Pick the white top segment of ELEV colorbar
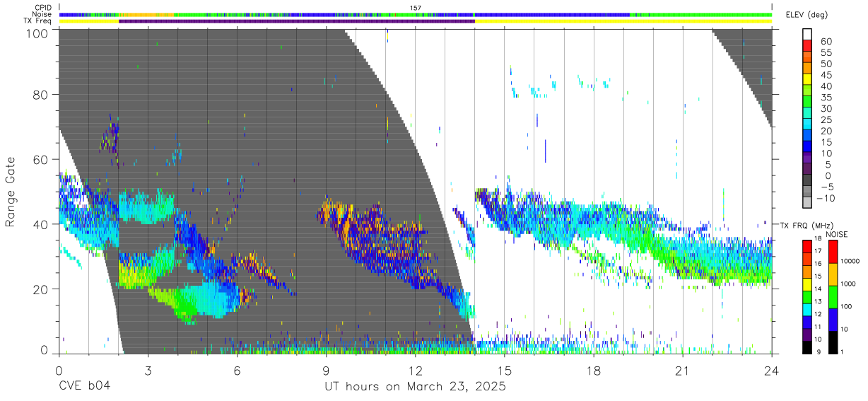Image resolution: width=868 pixels, height=401 pixels. (x=807, y=35)
